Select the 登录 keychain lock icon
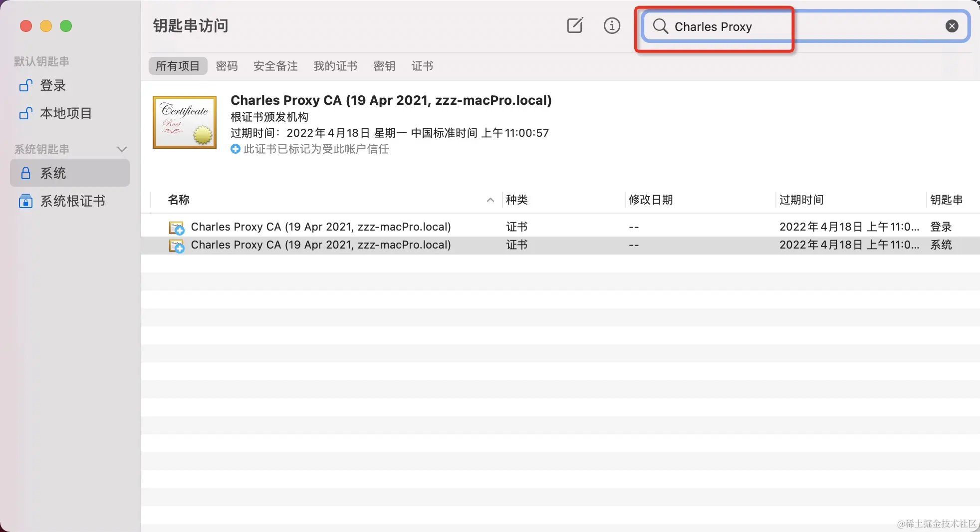This screenshot has width=980, height=532. 26,85
